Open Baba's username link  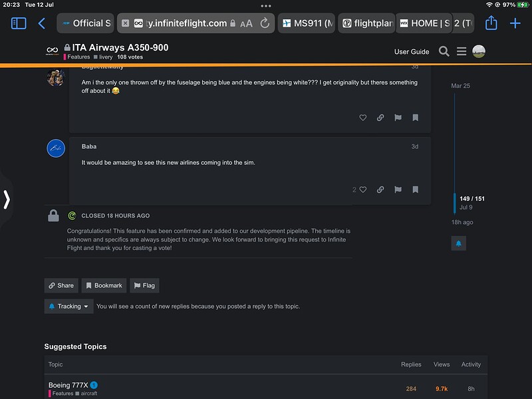(89, 146)
